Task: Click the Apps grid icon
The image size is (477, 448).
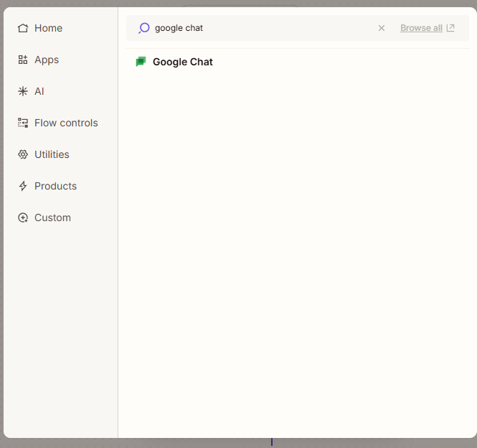Action: [23, 60]
